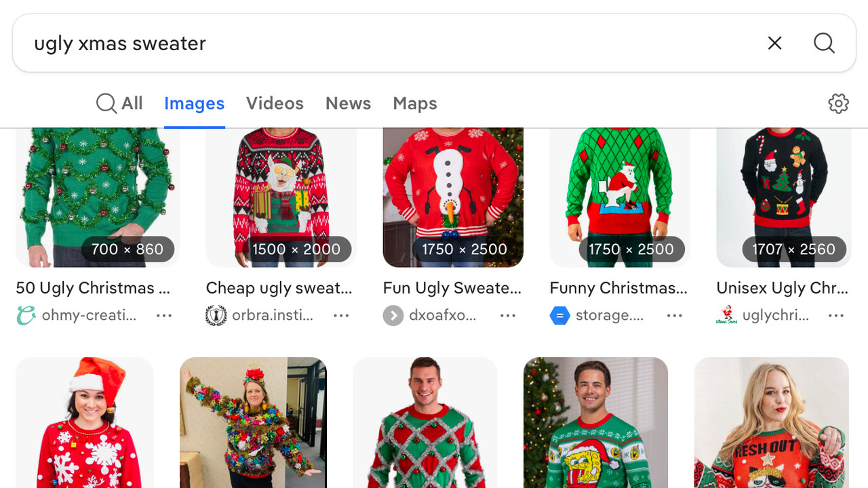Viewport: 868px width, 488px height.
Task: Clear the search query with the X icon
Action: coord(774,43)
